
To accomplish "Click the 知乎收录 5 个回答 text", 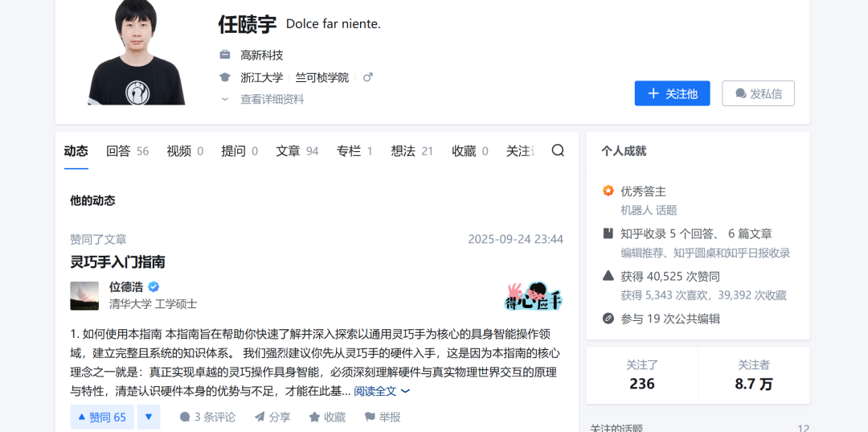I will [x=669, y=234].
